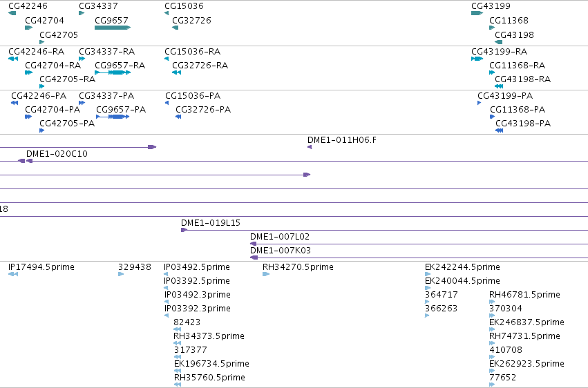Select the CG32726-PA protein label

(203, 109)
